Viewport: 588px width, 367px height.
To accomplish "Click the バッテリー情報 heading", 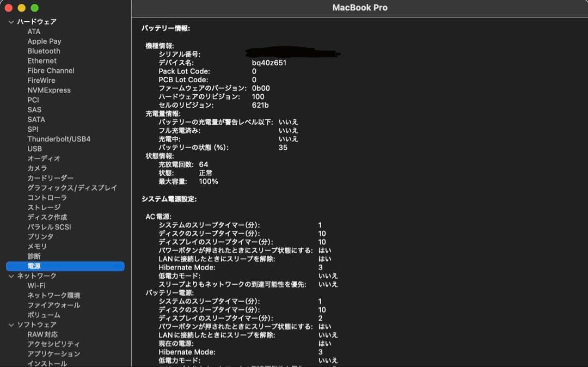I will point(166,28).
